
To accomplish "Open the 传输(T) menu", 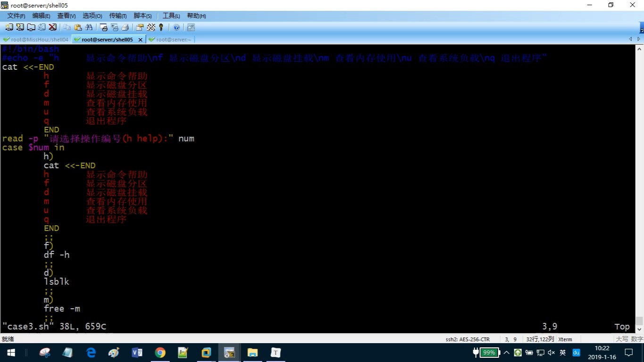I will (x=118, y=16).
